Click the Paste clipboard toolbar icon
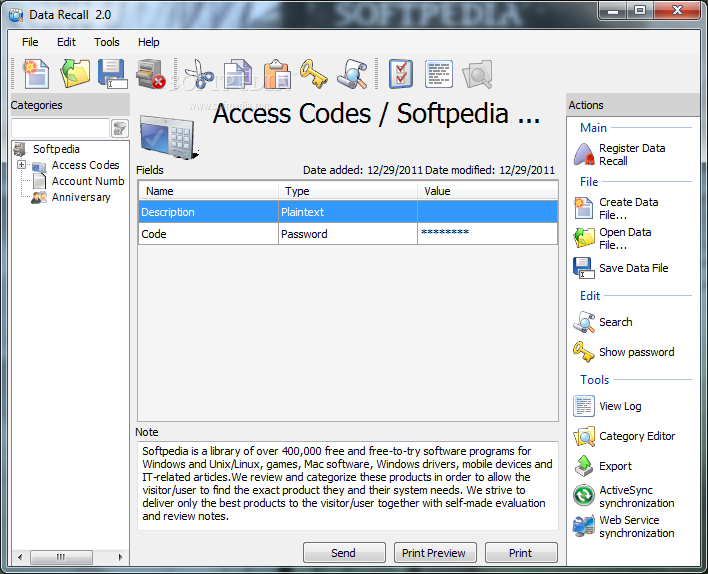 [277, 74]
